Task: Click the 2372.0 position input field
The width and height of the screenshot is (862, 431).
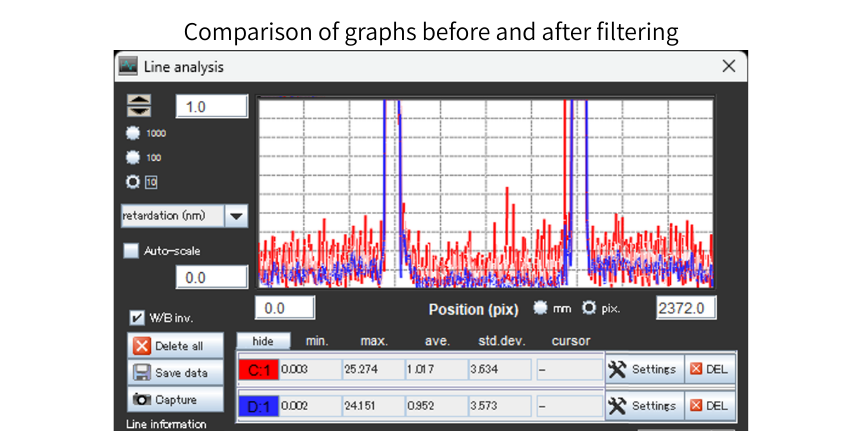Action: pos(685,308)
